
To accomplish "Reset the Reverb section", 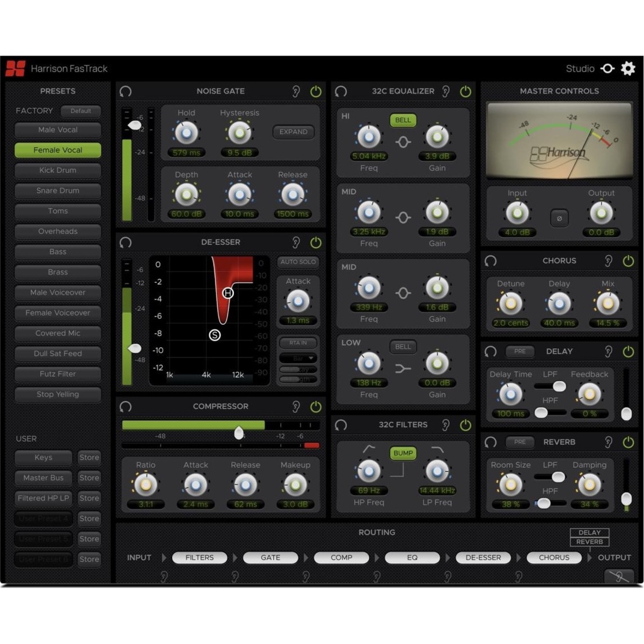I will 491,442.
